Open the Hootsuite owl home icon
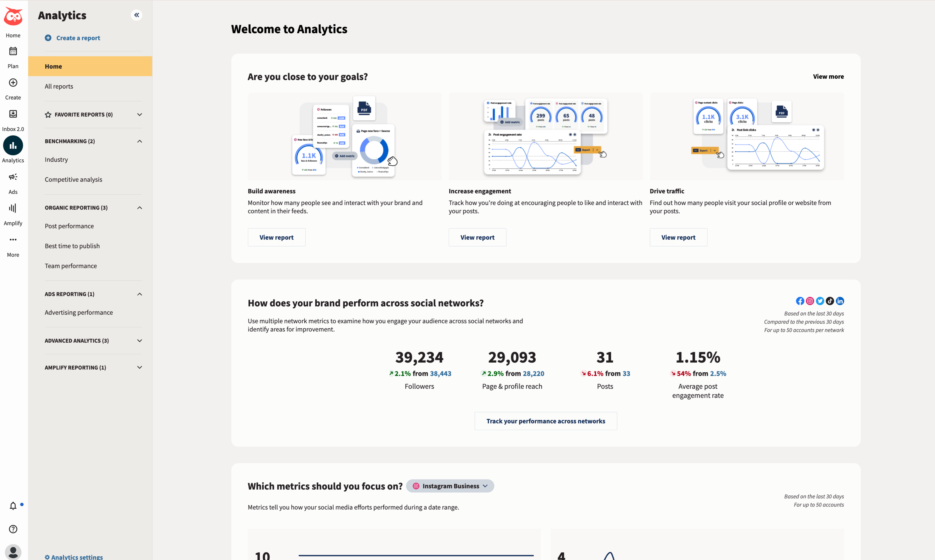This screenshot has height=560, width=935. coord(13,16)
